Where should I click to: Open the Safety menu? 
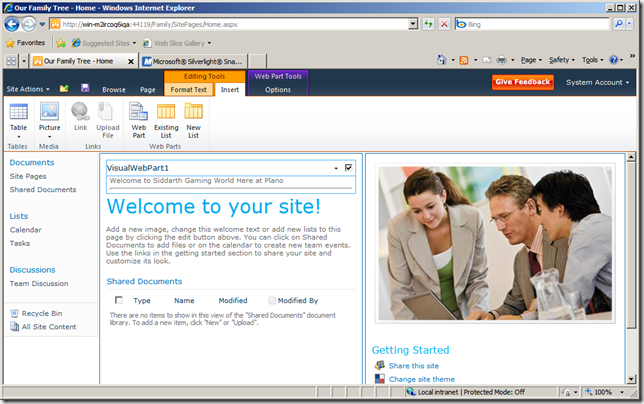(561, 60)
